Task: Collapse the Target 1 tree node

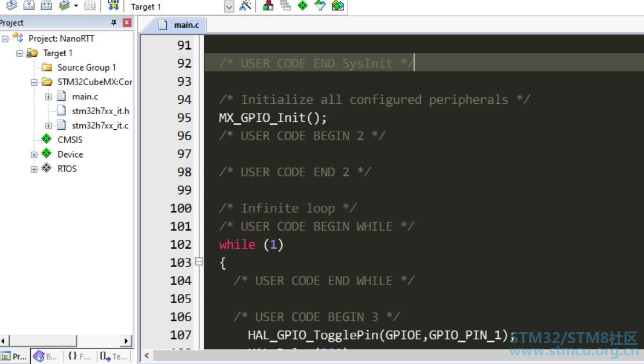Action: pyautogui.click(x=19, y=53)
